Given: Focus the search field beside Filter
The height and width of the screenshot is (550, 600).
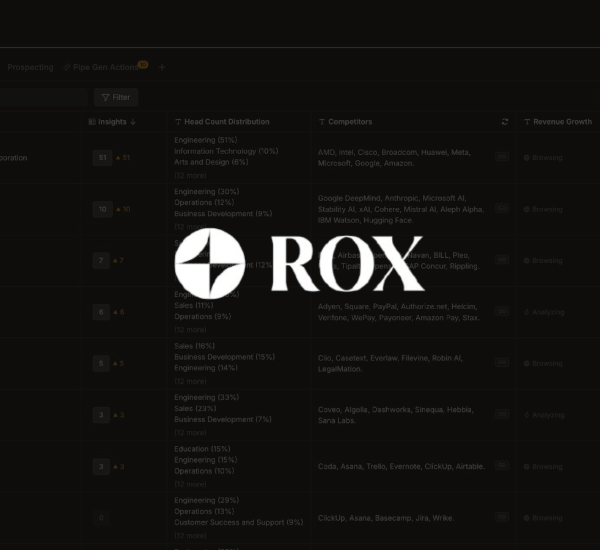Looking at the screenshot, I should (43, 97).
